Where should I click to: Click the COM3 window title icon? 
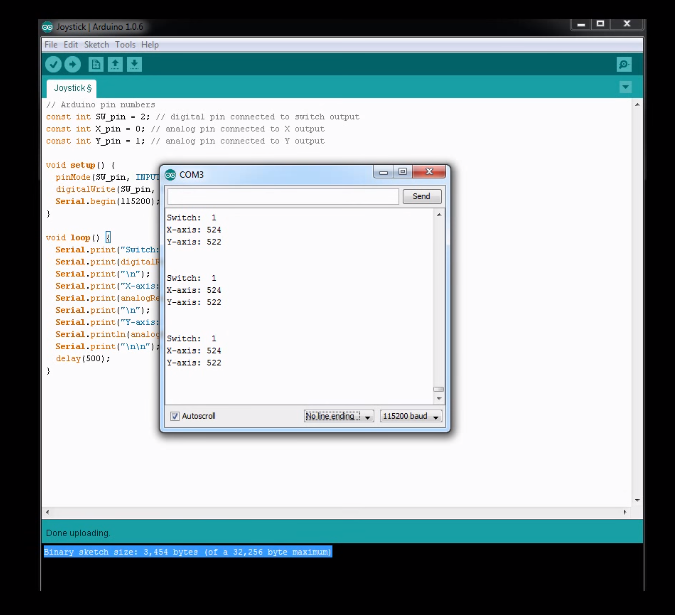(171, 174)
